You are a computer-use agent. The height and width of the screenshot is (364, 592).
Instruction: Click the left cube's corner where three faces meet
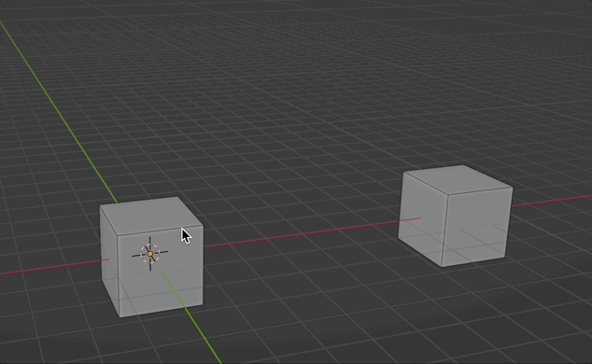118,236
